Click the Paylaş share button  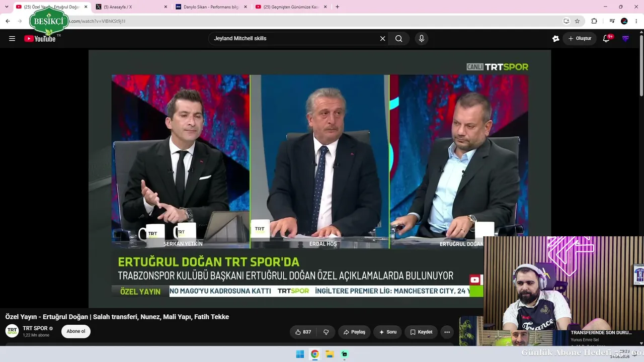pyautogui.click(x=354, y=332)
